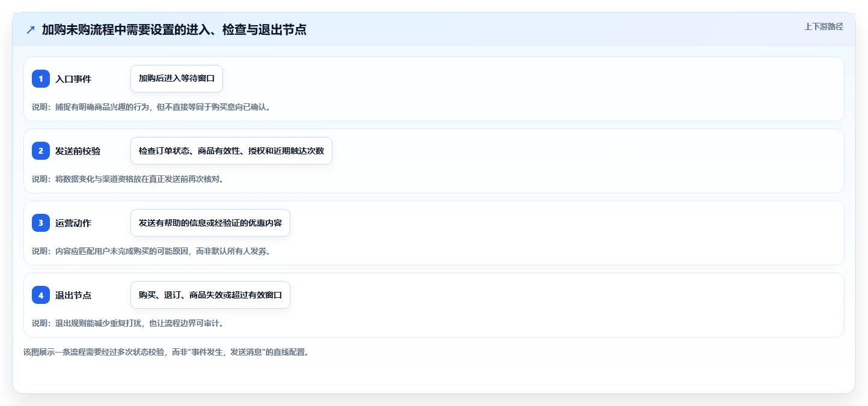Click the heading 加购未购流程中需要设置的进入、检查与退出节点
Viewport: 868px width, 406px height.
click(x=174, y=29)
